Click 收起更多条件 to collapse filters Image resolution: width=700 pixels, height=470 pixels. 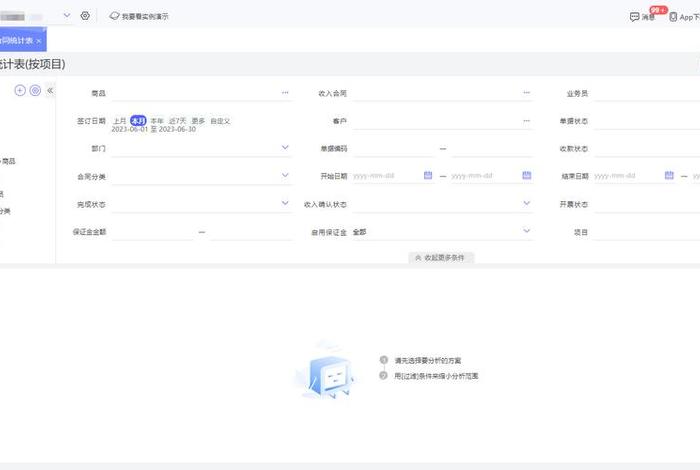(441, 258)
